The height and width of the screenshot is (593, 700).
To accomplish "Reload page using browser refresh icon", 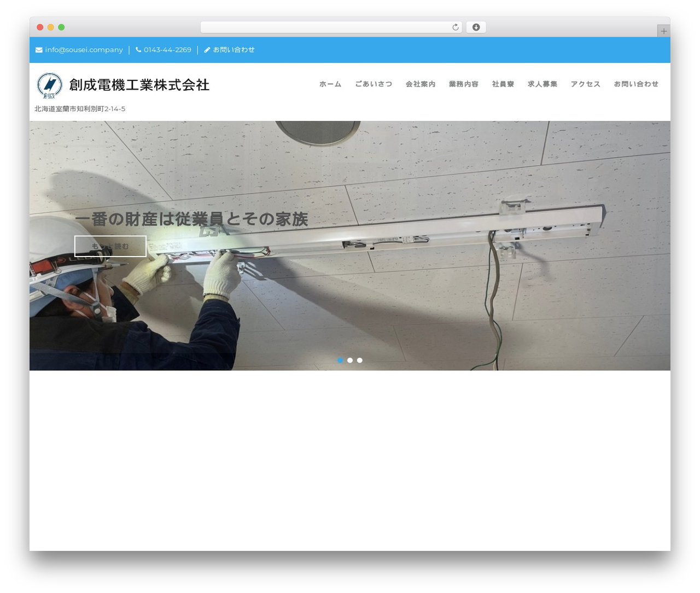I will (455, 27).
